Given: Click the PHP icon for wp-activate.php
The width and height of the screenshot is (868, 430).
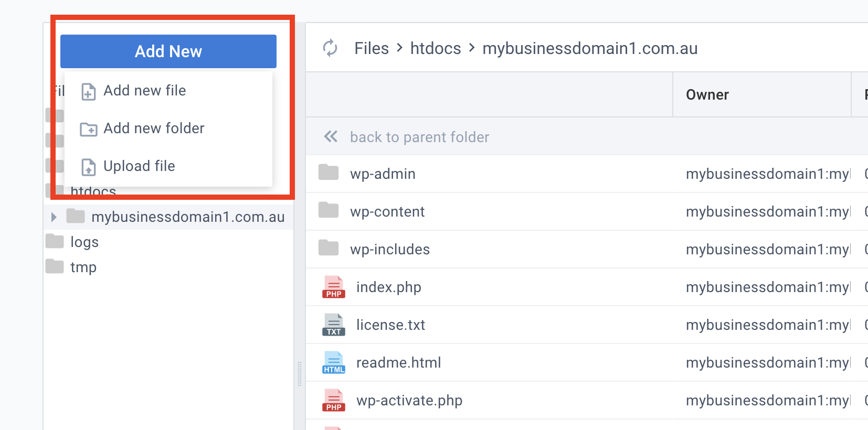Looking at the screenshot, I should point(333,401).
